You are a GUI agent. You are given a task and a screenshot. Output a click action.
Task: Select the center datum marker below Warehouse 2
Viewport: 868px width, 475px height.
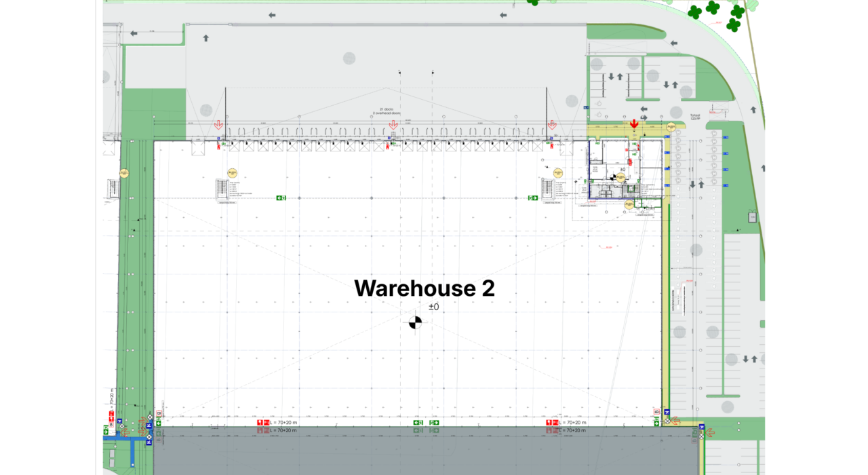click(415, 322)
